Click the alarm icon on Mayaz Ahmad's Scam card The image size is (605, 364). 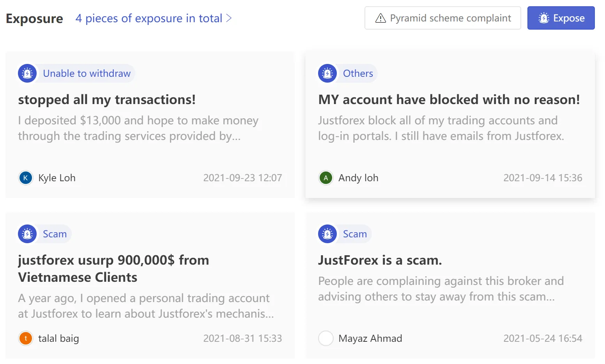pos(327,234)
